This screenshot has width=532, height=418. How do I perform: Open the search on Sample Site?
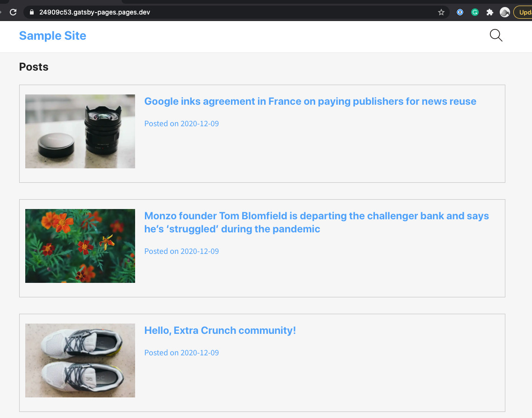pos(496,35)
